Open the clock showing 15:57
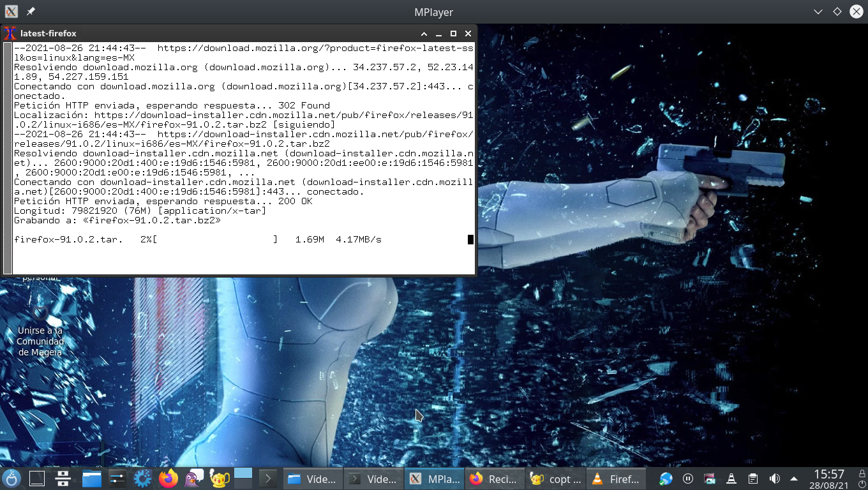 pos(828,479)
